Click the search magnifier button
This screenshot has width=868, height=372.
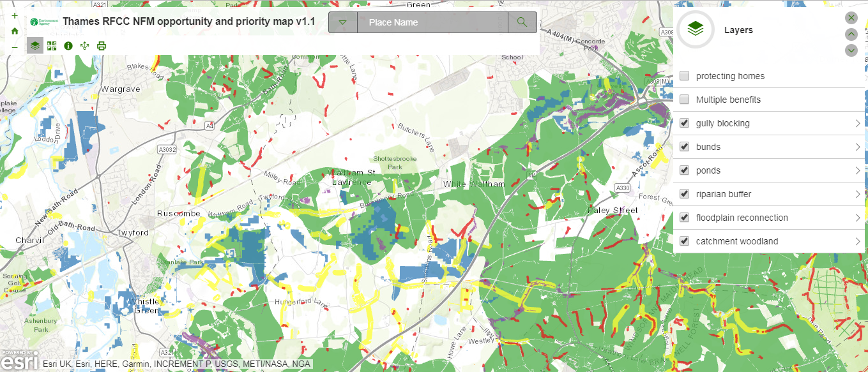[522, 22]
